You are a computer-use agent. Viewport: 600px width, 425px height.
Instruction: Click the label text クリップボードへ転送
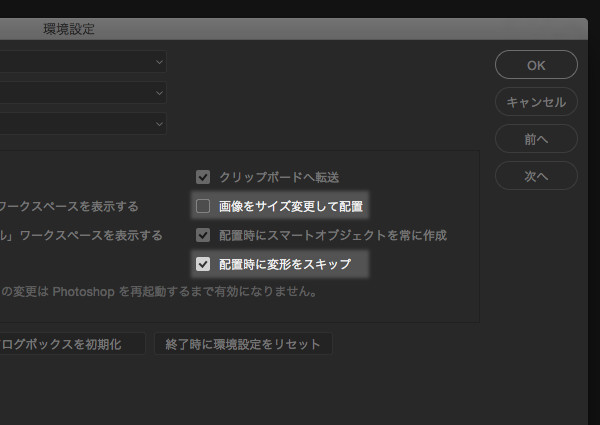279,177
